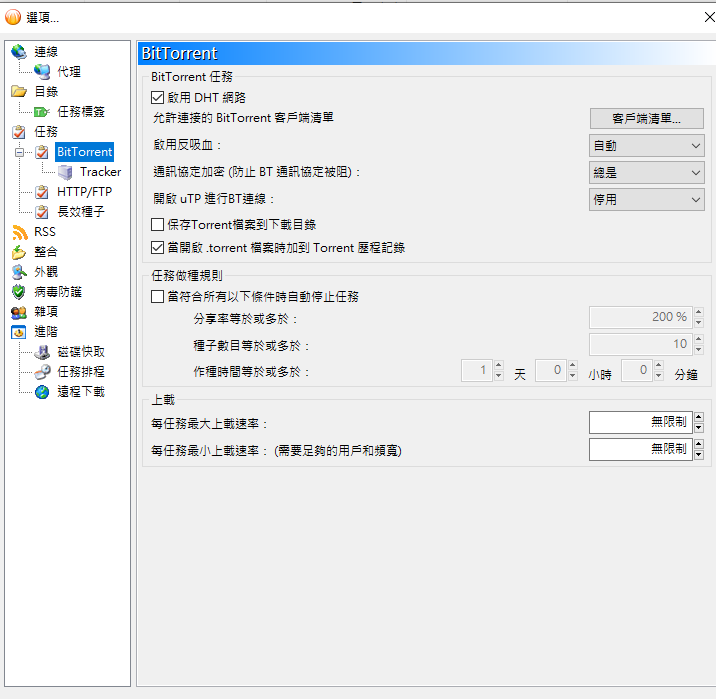Click the 整合 integration icon
716x699 pixels.
pyautogui.click(x=19, y=252)
